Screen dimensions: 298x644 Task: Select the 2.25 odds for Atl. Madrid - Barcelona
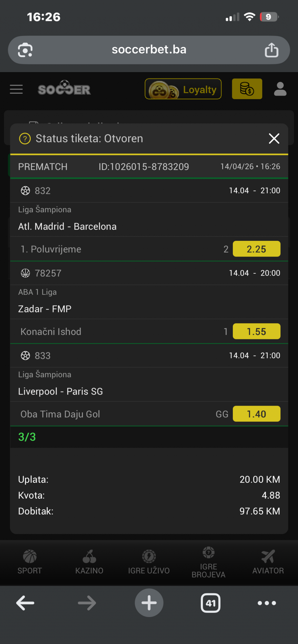256,249
